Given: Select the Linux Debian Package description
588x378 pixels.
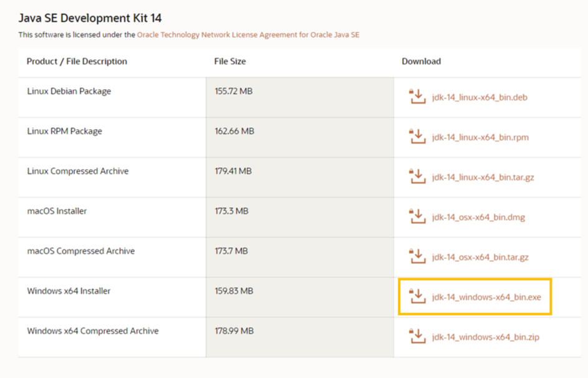Looking at the screenshot, I should 69,92.
